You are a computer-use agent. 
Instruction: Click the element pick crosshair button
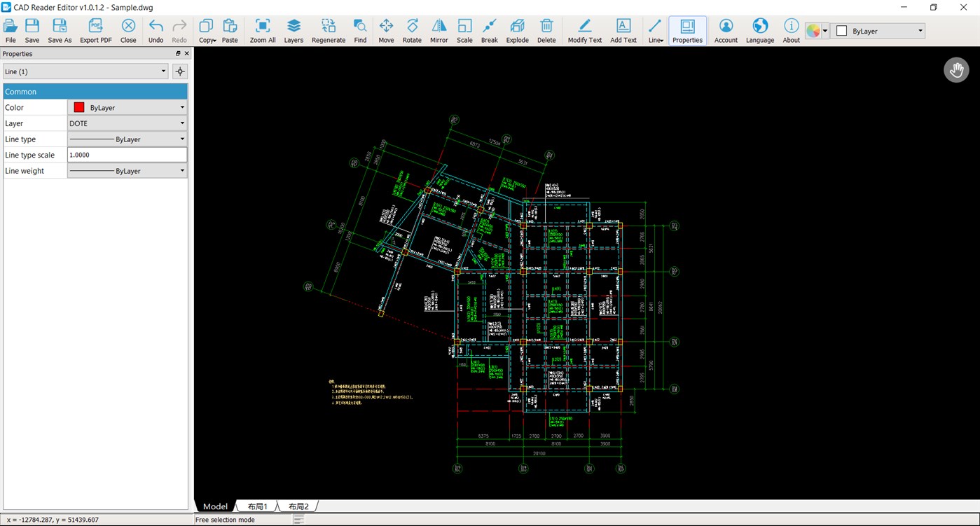[x=179, y=71]
